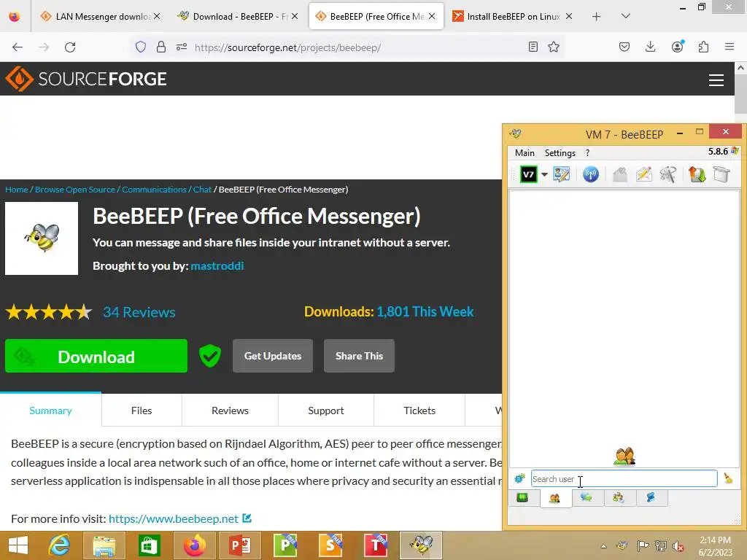The width and height of the screenshot is (747, 560).
Task: Open the edit profile icon in BeeBEEP
Action: [561, 174]
